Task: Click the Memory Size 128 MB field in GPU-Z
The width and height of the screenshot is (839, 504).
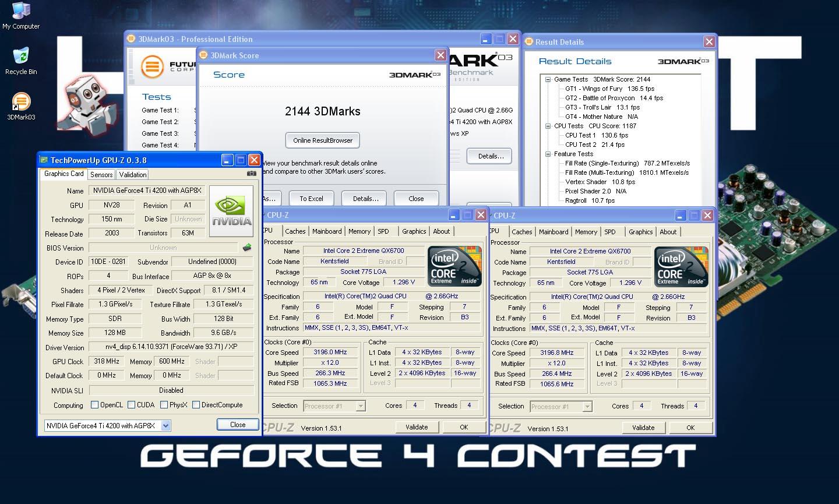Action: (115, 333)
